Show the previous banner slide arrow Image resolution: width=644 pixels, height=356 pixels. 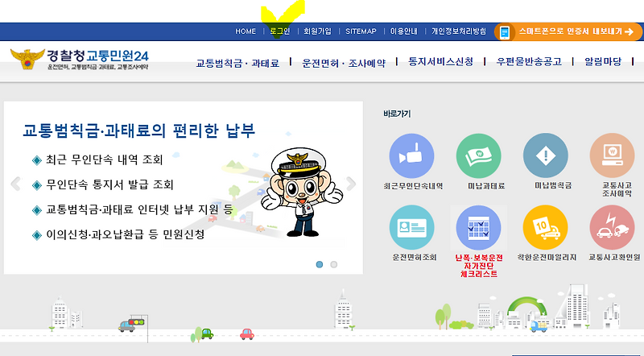click(15, 184)
